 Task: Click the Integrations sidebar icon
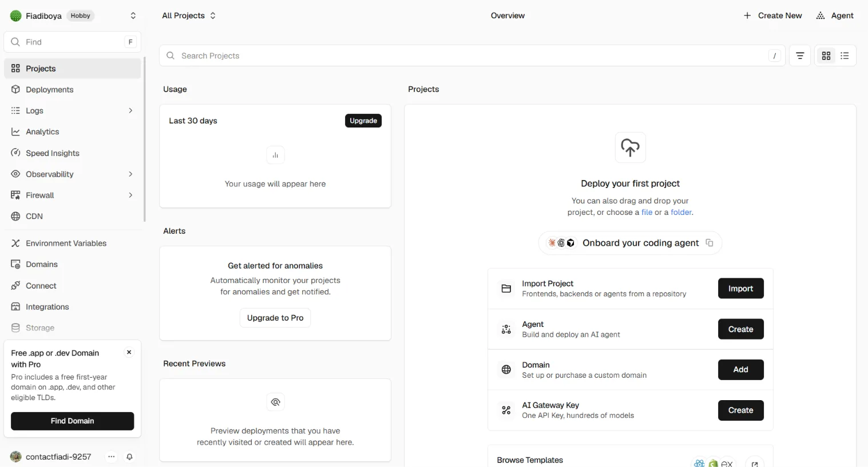click(16, 307)
